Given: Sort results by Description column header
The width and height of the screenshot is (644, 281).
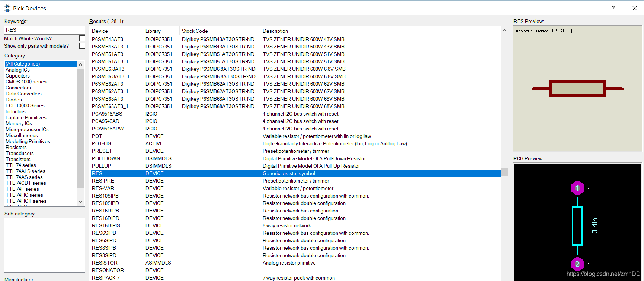Looking at the screenshot, I should pos(380,31).
